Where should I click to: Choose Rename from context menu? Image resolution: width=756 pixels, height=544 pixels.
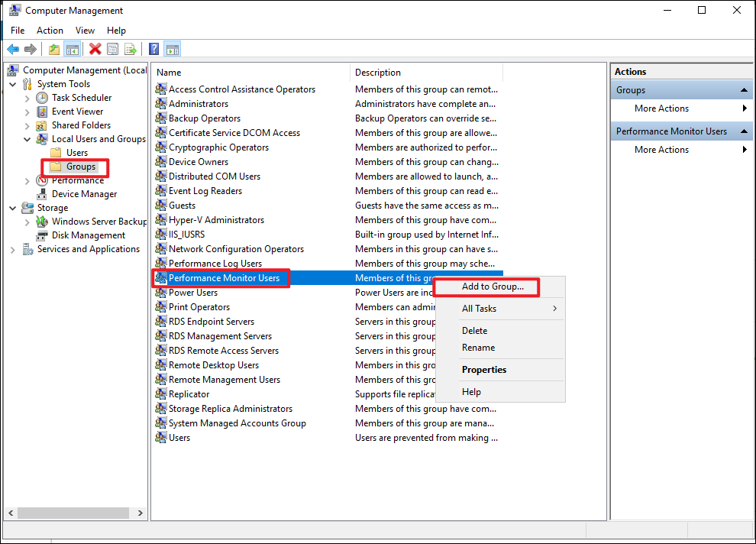tap(499, 348)
